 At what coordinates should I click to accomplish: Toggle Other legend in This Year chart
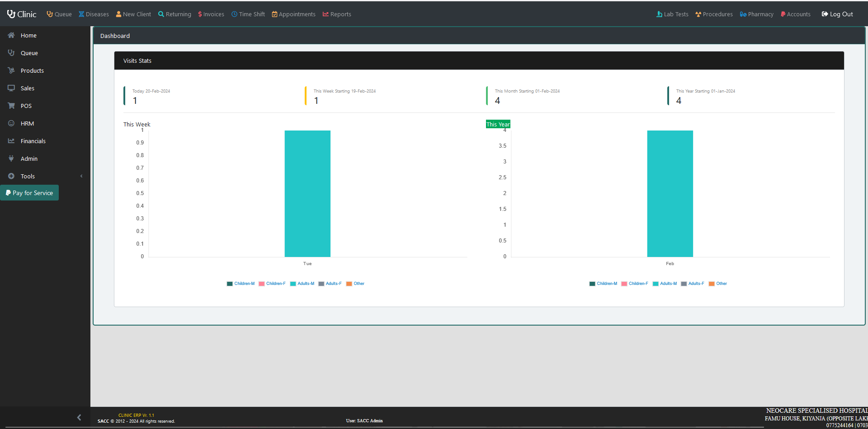click(x=718, y=284)
